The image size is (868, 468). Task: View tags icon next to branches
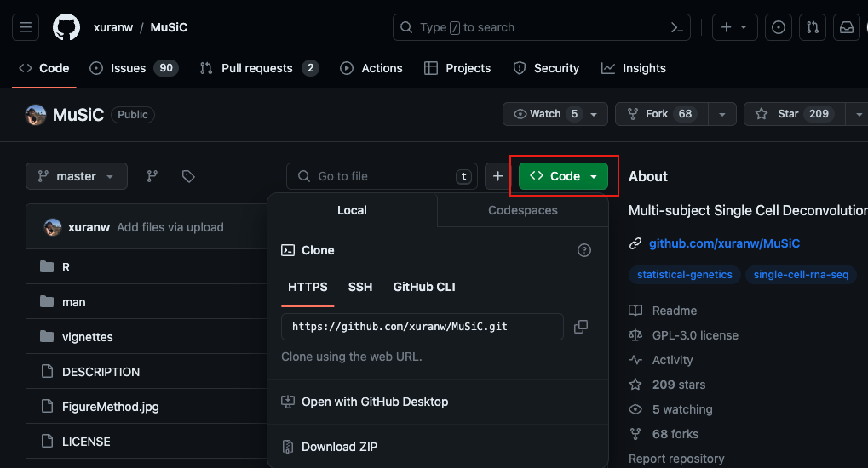coord(188,176)
